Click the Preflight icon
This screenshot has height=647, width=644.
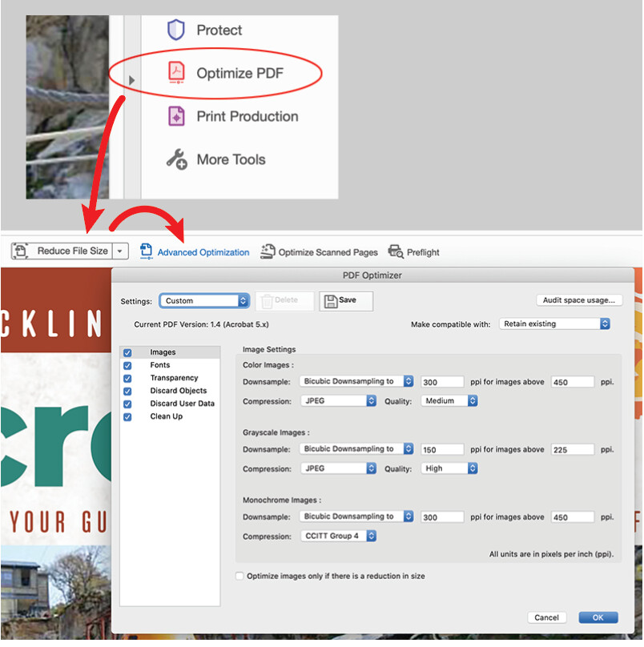pos(396,251)
